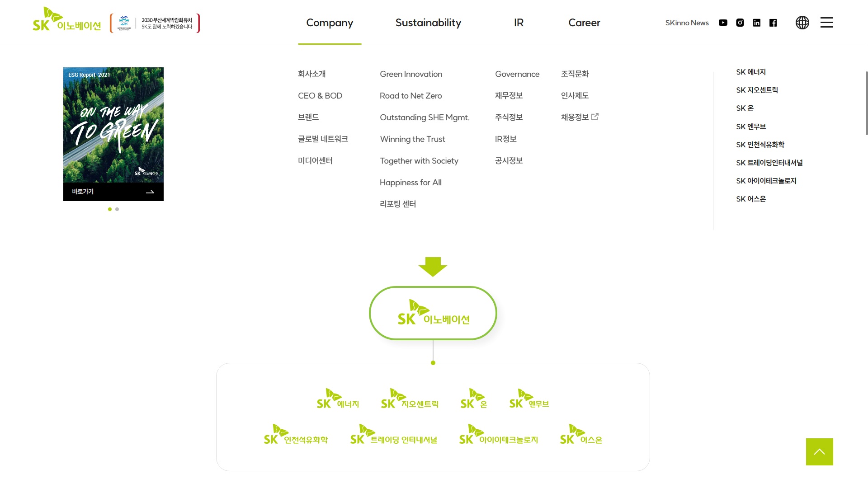Click the SK On subsidiary logo in diagram

473,399
